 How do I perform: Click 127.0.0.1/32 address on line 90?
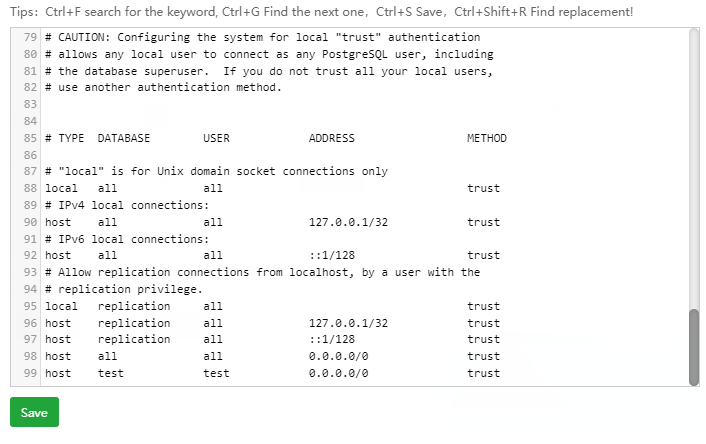pos(348,222)
